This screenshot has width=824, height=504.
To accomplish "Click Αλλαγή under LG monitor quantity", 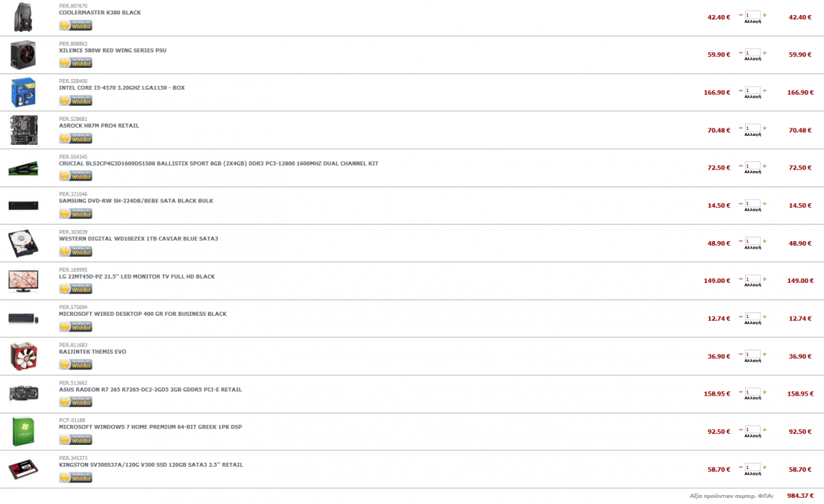I will click(x=753, y=286).
